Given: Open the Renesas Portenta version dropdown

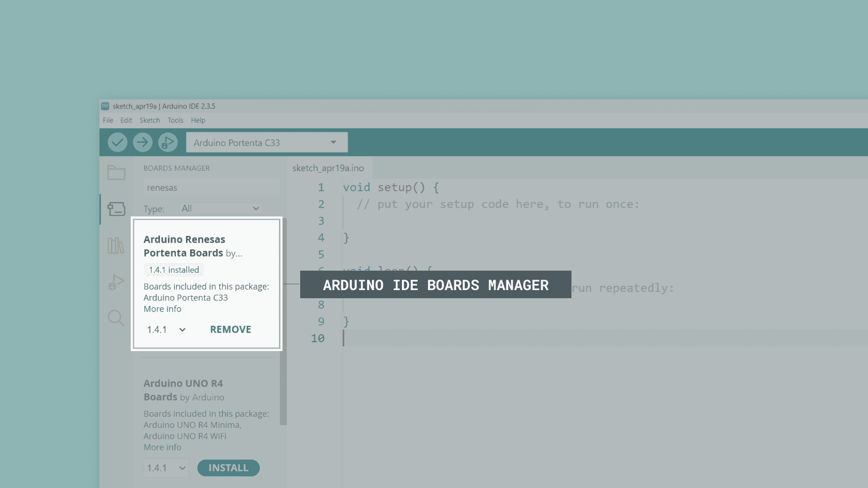Looking at the screenshot, I should [165, 329].
